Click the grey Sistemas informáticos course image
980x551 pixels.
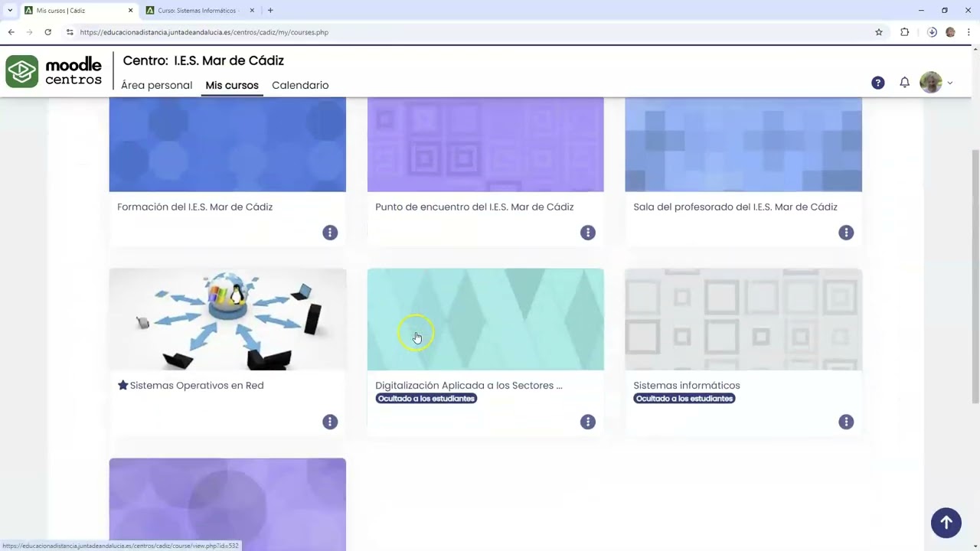743,319
